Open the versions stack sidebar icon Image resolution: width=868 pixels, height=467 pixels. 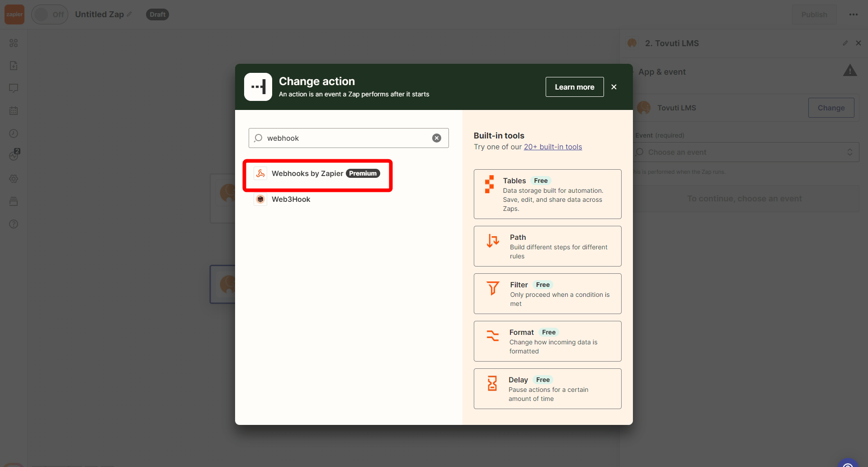coord(14,201)
